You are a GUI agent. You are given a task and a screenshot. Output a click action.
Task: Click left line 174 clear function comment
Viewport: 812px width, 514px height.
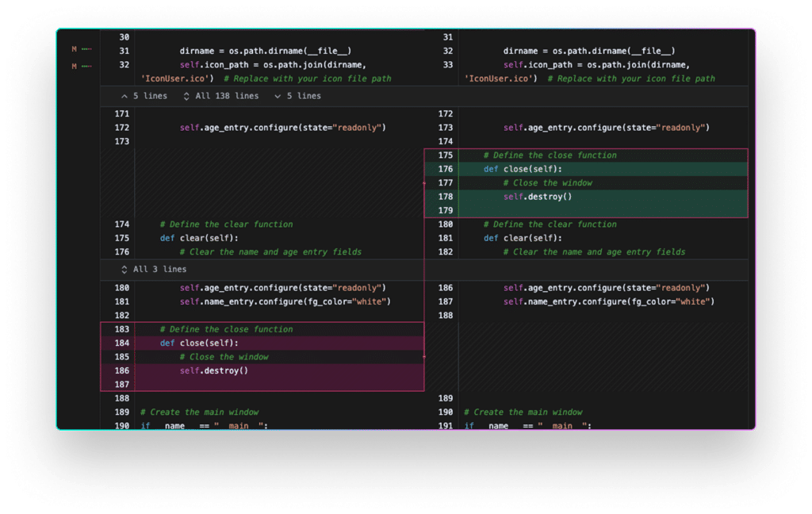[226, 224]
